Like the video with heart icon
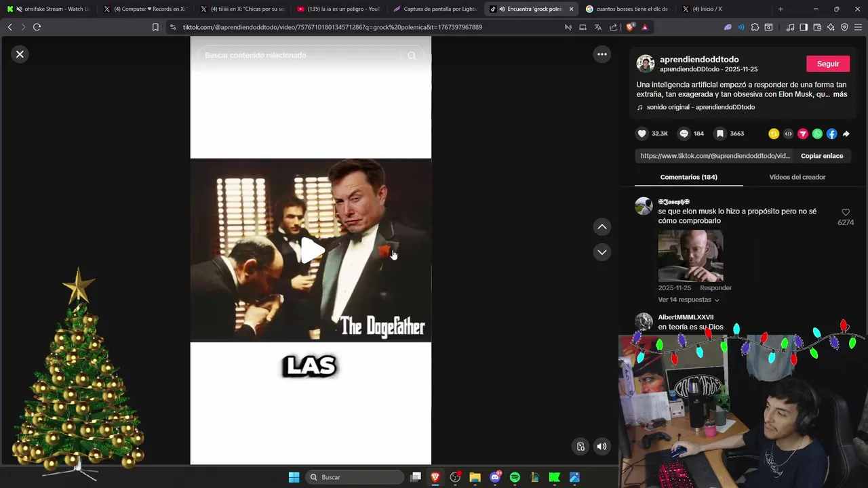The height and width of the screenshot is (488, 868). click(642, 134)
